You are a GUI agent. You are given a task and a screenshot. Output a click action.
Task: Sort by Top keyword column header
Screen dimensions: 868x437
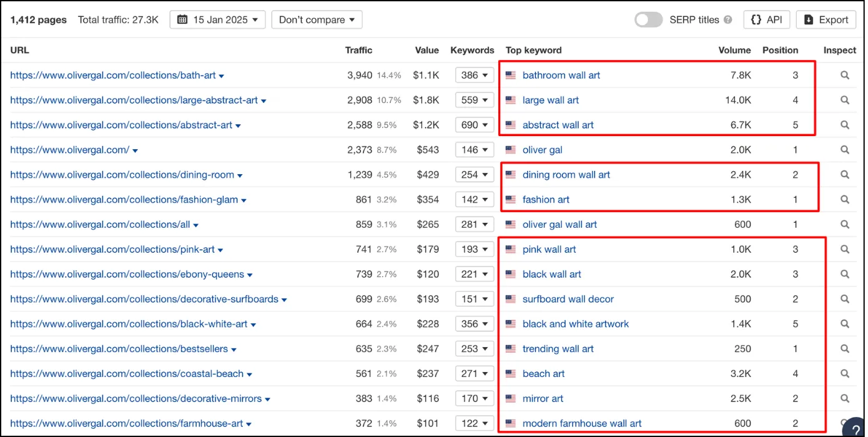[x=534, y=50]
